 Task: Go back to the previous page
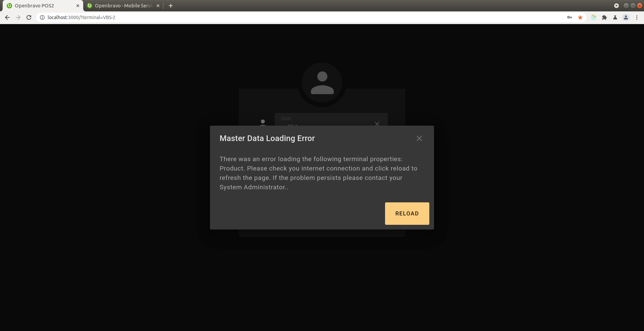pyautogui.click(x=7, y=17)
